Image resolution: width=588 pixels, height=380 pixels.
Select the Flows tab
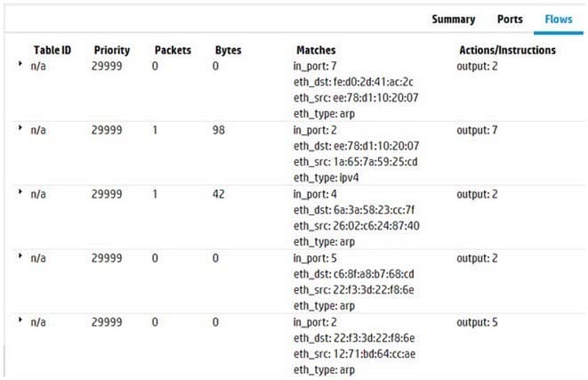coord(560,19)
